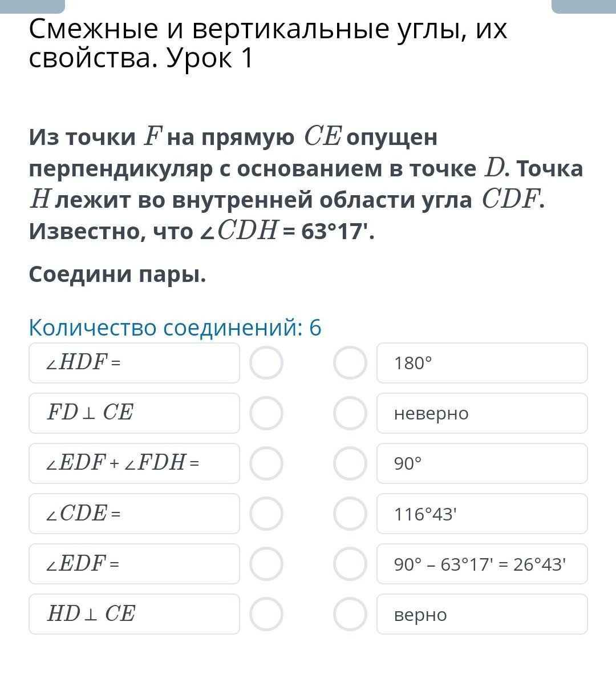Click the 116°43' option box

(482, 514)
